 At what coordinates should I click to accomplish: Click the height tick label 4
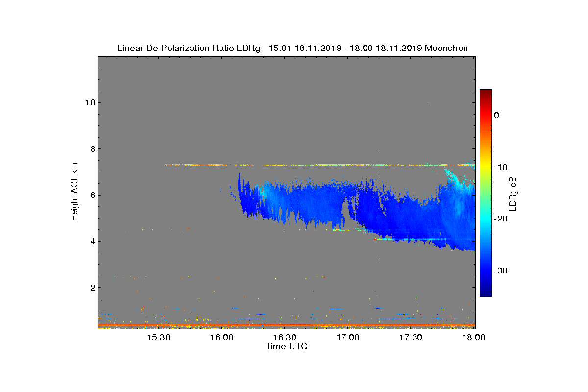point(92,241)
